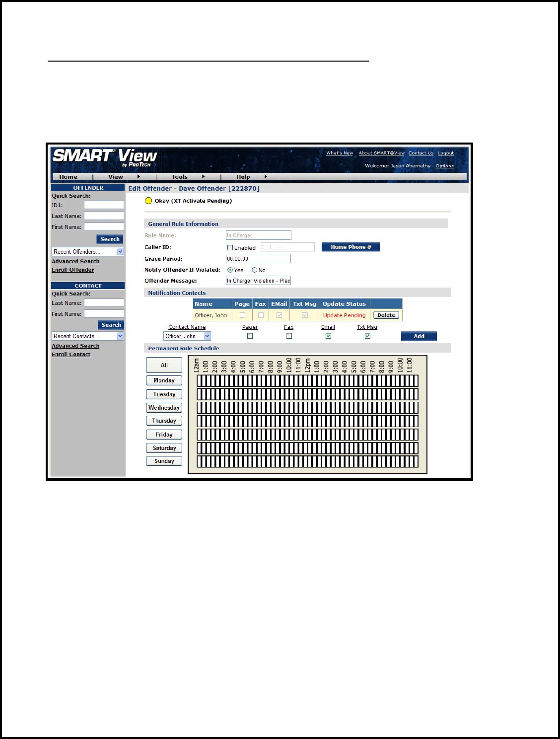Open the View menu
Image resolution: width=560 pixels, height=739 pixels.
click(x=116, y=177)
